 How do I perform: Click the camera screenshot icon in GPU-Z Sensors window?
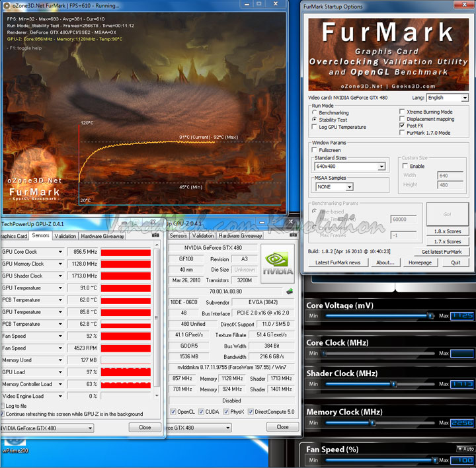(x=155, y=235)
